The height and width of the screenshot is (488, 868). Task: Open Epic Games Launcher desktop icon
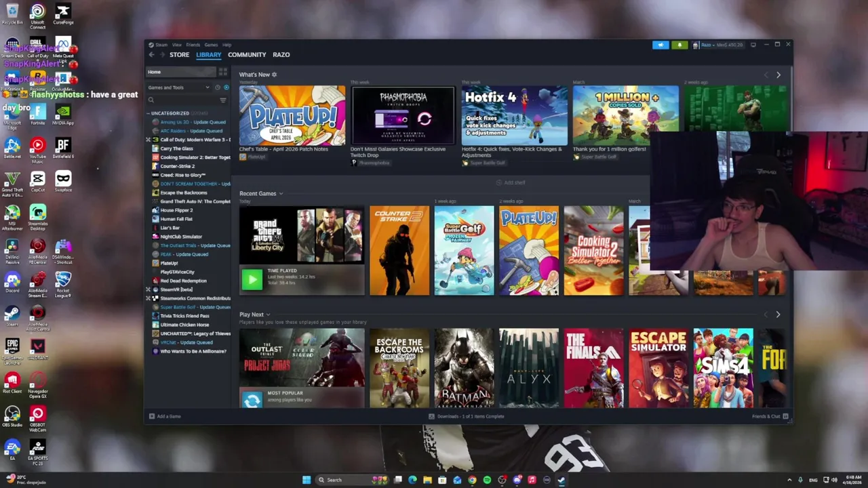(12, 351)
